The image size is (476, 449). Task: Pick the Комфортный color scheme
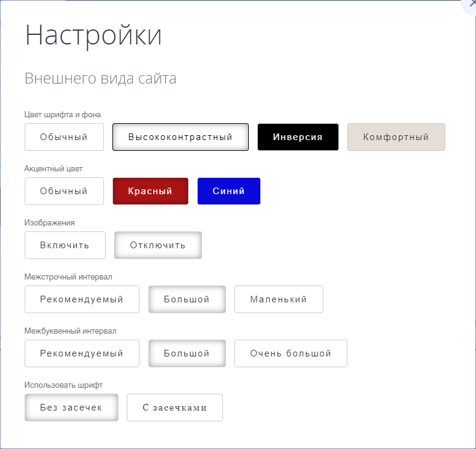pyautogui.click(x=396, y=137)
